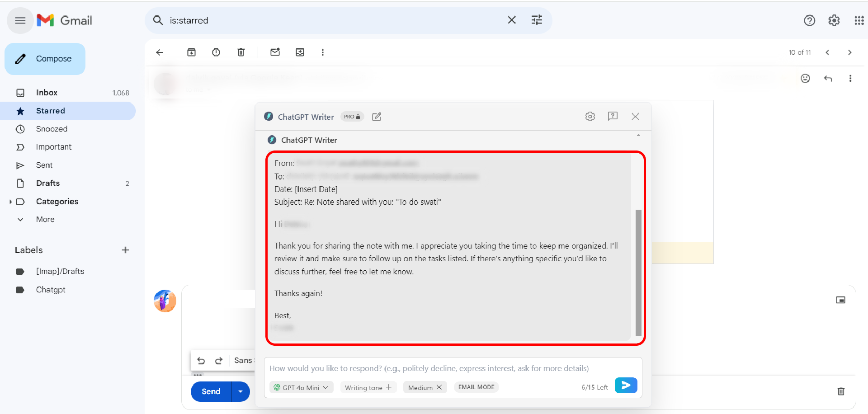Remove the Medium length tag
This screenshot has height=414, width=868.
pos(439,387)
